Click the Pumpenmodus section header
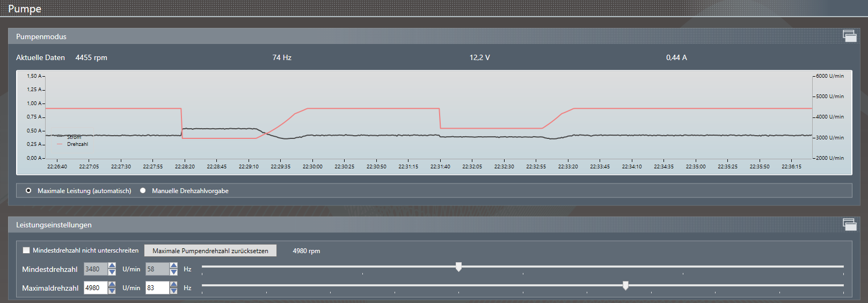The height and width of the screenshot is (303, 868). [x=434, y=36]
